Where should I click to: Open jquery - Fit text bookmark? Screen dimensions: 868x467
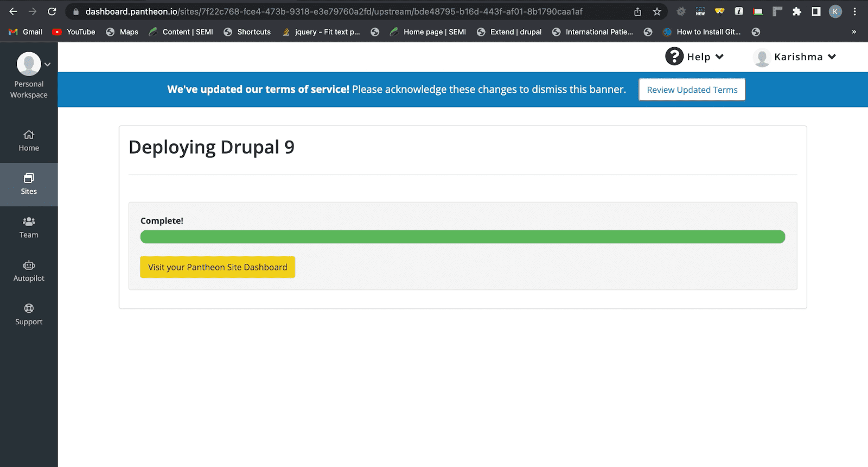click(x=321, y=32)
